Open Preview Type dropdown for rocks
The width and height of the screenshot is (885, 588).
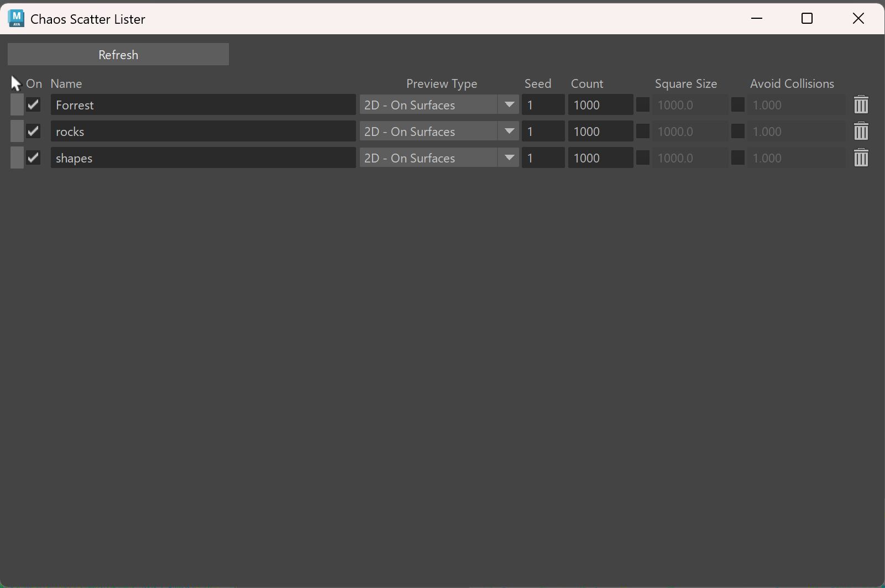(439, 132)
